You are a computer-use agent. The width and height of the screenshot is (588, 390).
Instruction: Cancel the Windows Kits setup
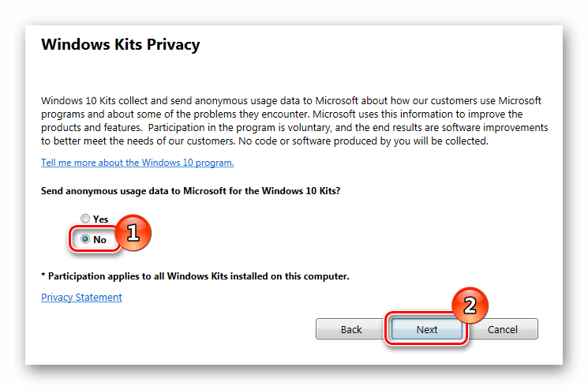coord(503,329)
